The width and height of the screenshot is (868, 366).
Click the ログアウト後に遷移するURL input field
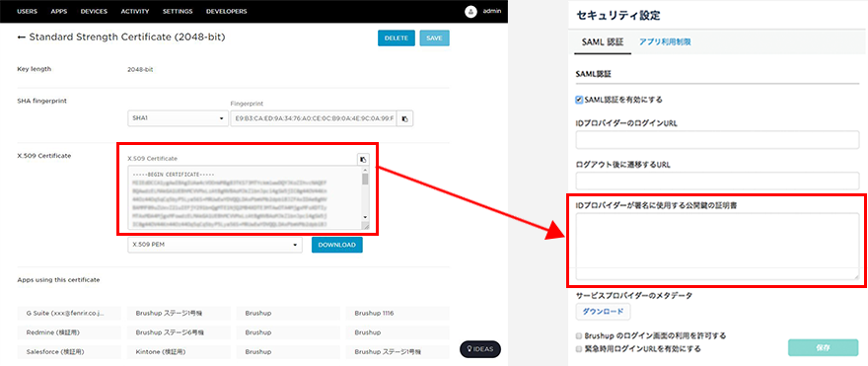(x=717, y=182)
